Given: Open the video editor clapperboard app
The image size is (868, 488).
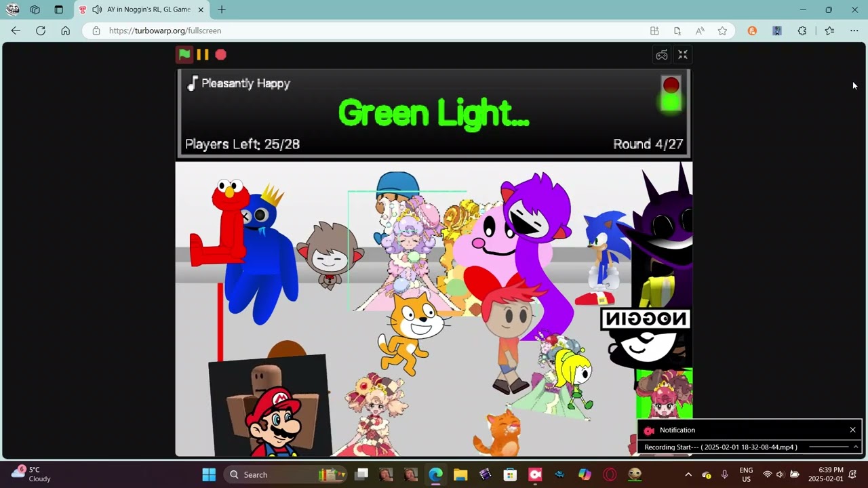Looking at the screenshot, I should (486, 474).
